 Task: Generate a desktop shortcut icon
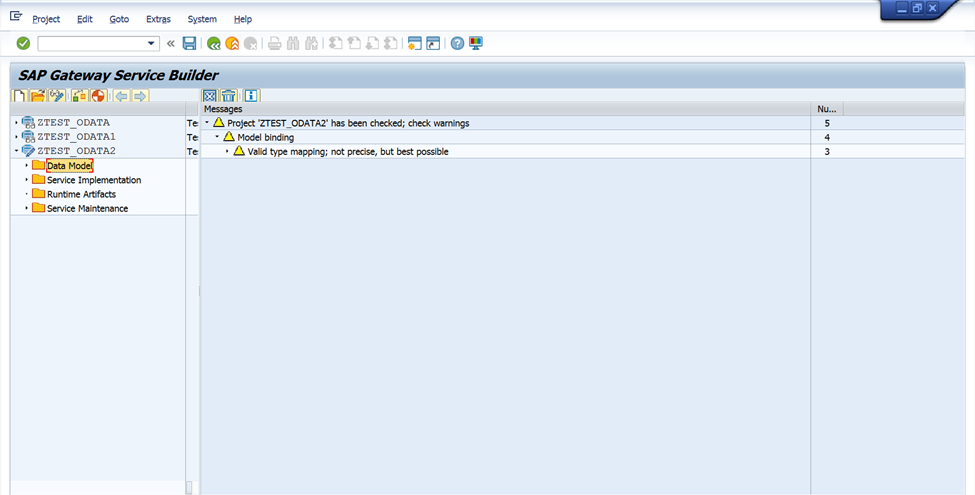(433, 43)
